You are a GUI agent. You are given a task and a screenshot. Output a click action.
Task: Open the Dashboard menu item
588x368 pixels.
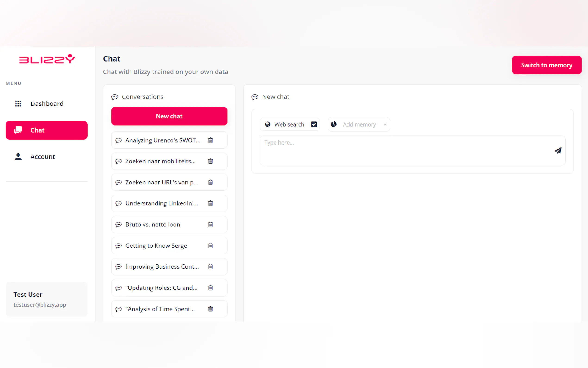[47, 104]
